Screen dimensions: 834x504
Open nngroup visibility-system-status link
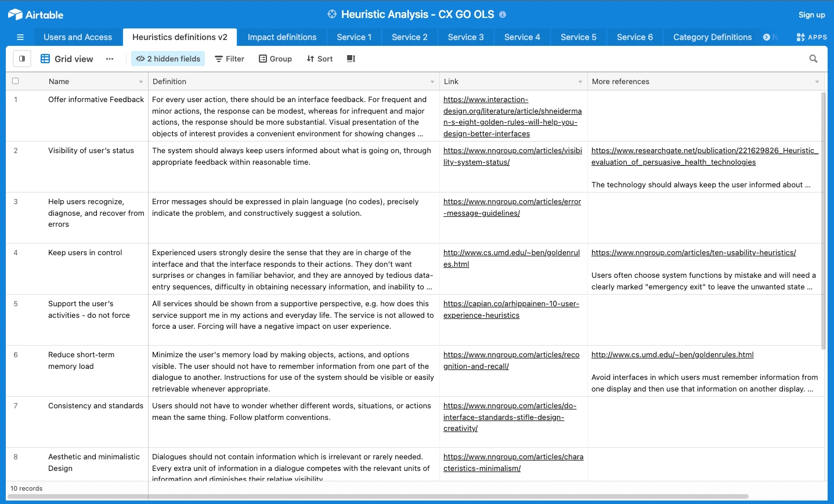(512, 156)
